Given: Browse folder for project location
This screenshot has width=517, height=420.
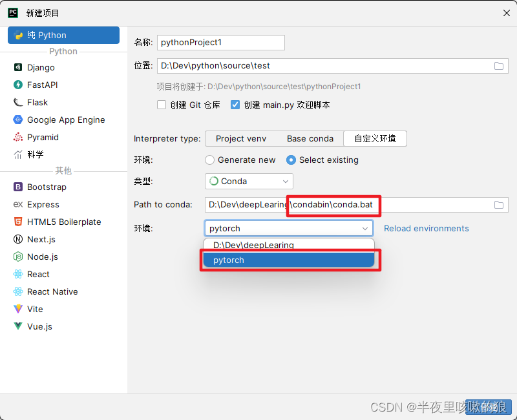Looking at the screenshot, I should coord(498,66).
